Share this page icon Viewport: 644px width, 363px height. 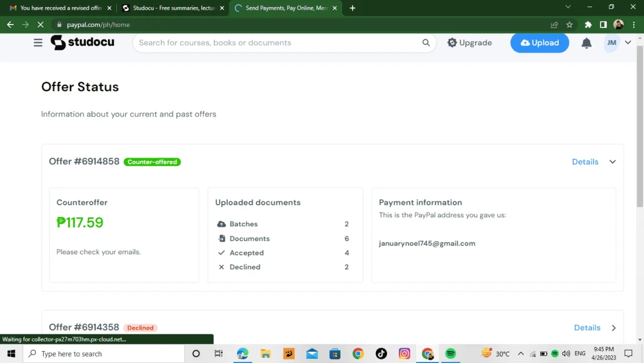[x=555, y=24]
